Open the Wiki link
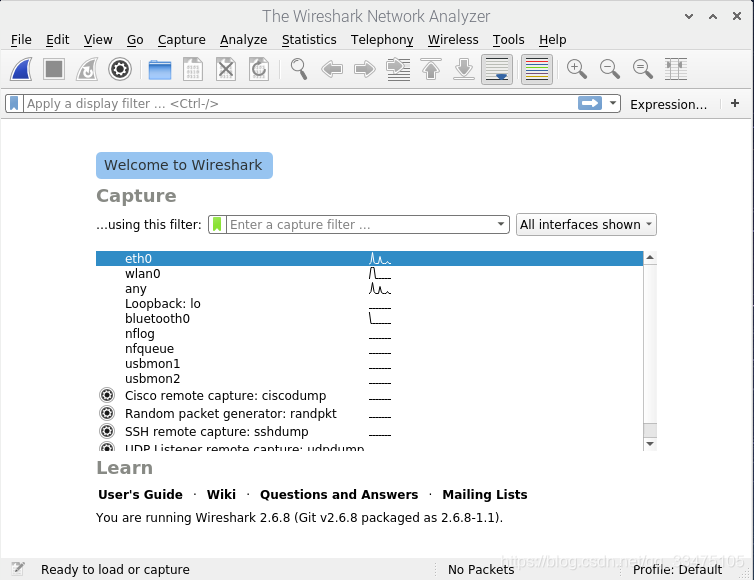Image resolution: width=754 pixels, height=580 pixels. point(221,494)
